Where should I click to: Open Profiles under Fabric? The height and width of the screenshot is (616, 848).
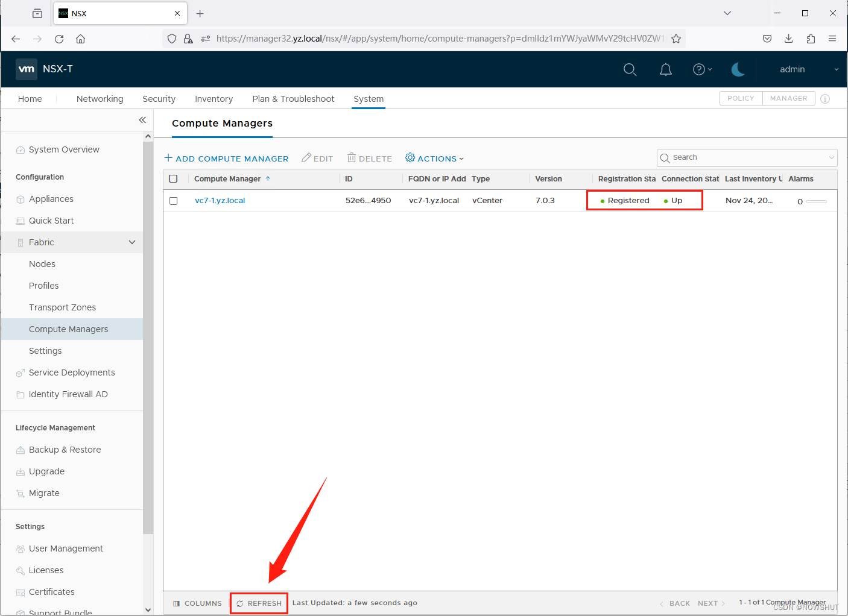[x=44, y=286]
